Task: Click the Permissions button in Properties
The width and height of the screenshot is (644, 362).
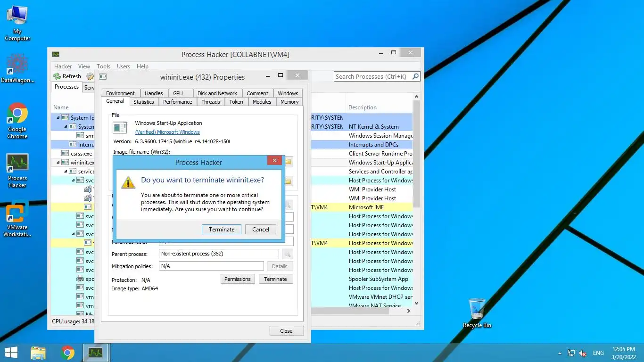Action: pos(238,279)
